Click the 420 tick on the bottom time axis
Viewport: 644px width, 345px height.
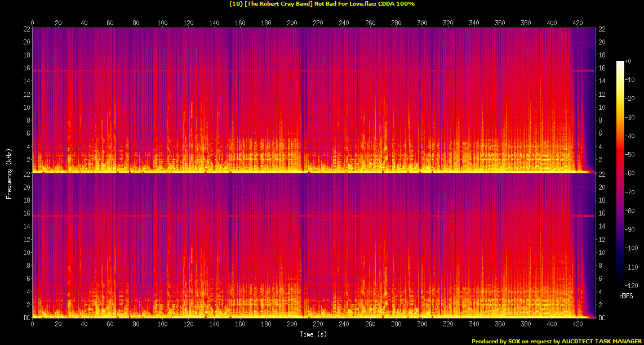click(578, 324)
